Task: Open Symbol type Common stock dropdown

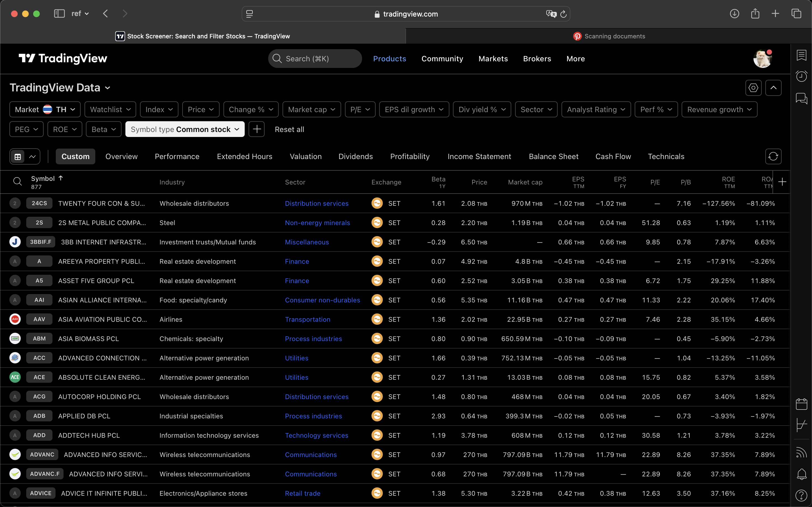Action: [185, 129]
